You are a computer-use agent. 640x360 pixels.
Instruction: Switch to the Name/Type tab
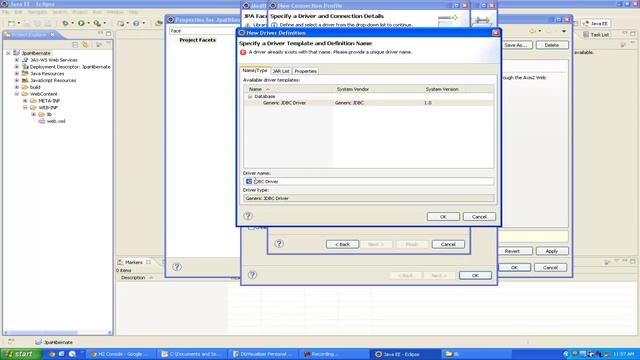[255, 70]
